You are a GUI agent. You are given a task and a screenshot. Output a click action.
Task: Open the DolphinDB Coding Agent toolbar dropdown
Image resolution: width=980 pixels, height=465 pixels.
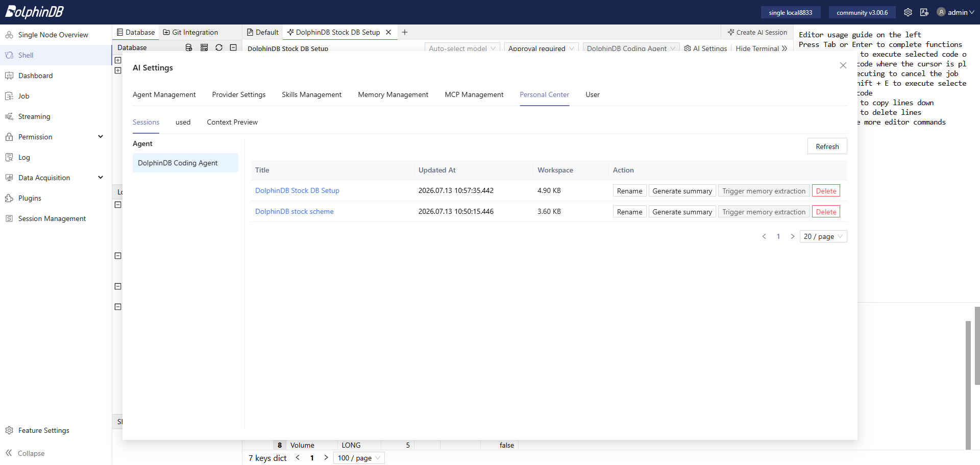(x=631, y=48)
